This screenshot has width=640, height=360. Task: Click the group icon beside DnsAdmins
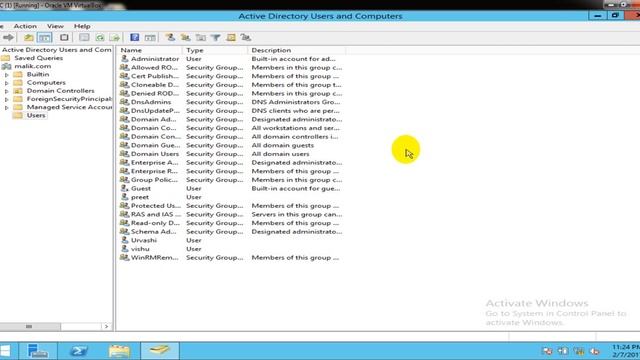click(124, 102)
